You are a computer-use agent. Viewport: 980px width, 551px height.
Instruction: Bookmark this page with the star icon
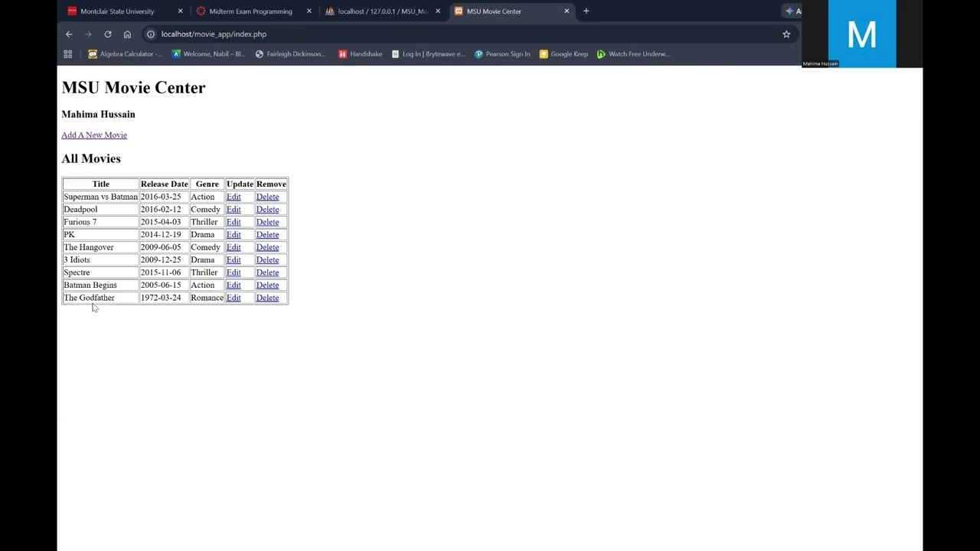coord(786,34)
